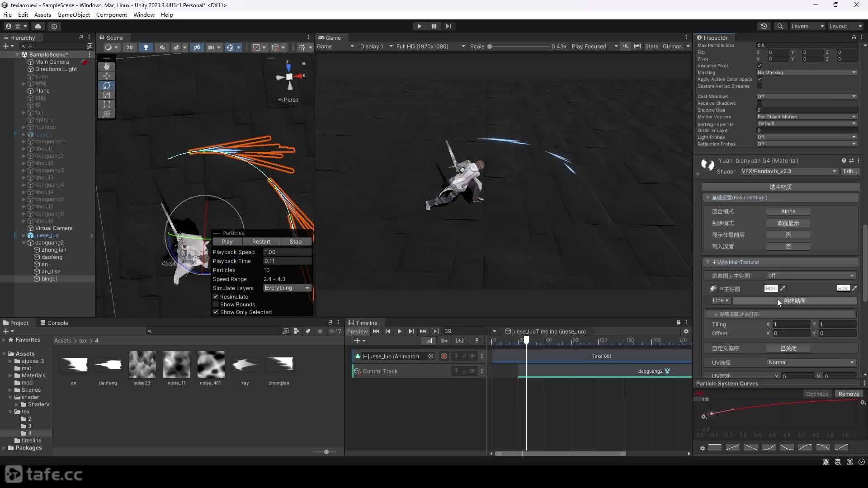Screen dimensions: 868x488
Task: Open the Component menu
Action: (112, 14)
